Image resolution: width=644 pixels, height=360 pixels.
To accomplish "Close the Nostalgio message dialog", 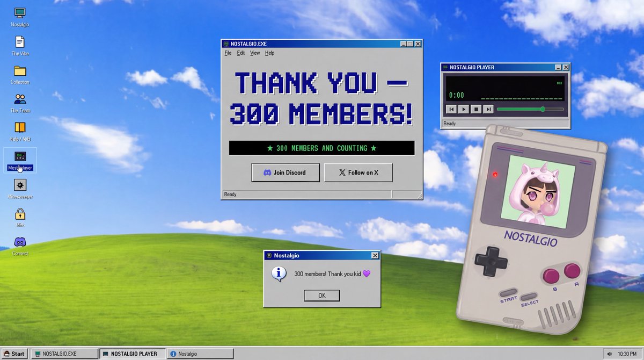I will coord(375,256).
